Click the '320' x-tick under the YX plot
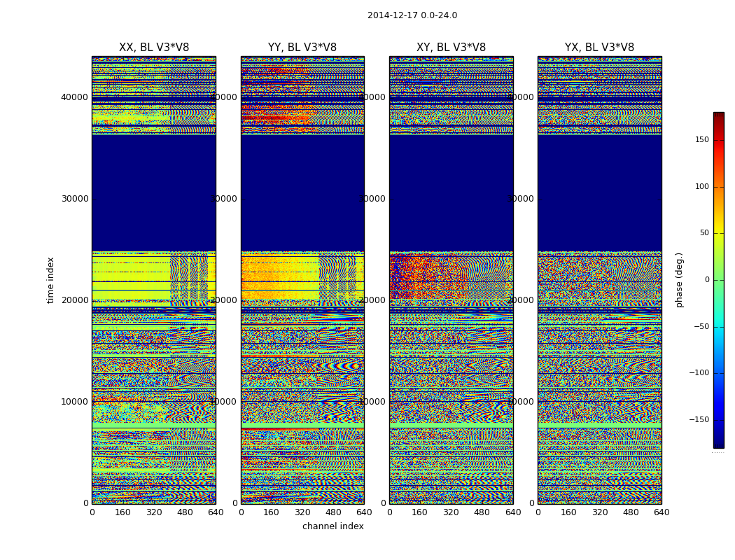Viewport: 735px width, 560px height. [599, 512]
